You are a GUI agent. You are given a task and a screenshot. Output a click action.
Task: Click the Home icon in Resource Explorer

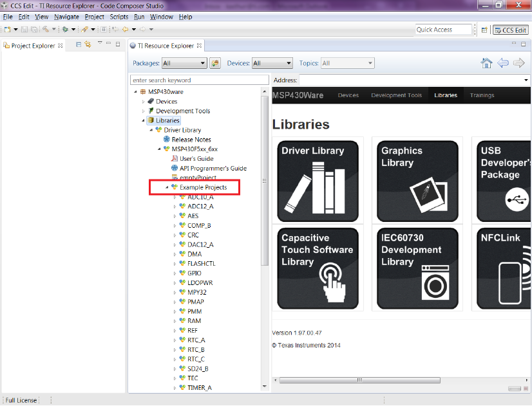coord(487,63)
